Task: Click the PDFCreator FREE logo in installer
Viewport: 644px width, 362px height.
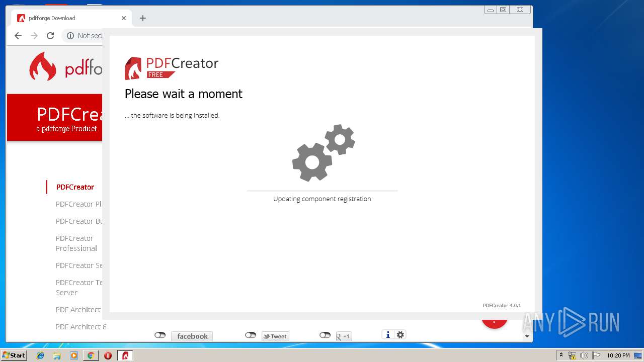Action: pos(172,68)
